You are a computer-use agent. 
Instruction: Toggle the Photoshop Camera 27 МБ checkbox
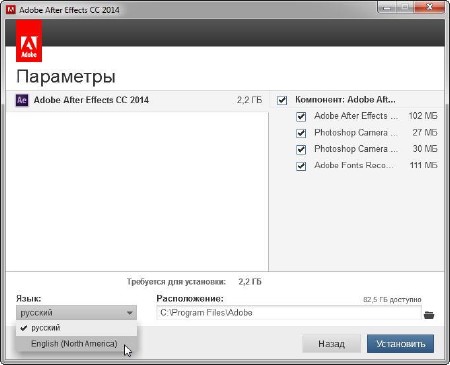tap(301, 133)
